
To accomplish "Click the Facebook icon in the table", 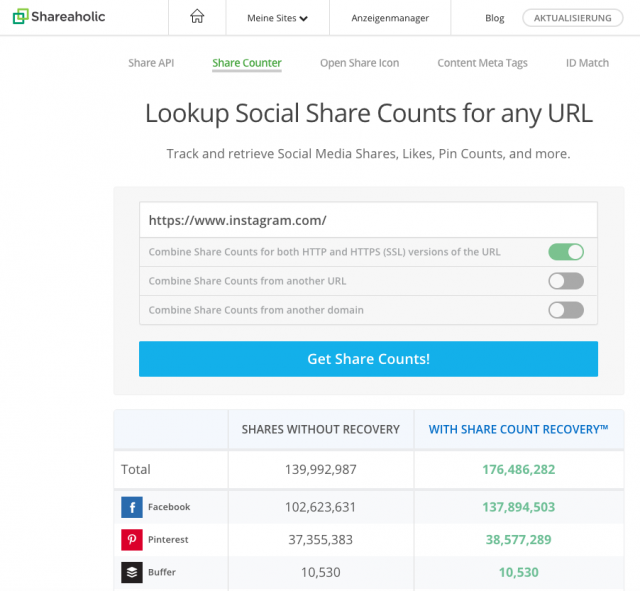I will (132, 507).
